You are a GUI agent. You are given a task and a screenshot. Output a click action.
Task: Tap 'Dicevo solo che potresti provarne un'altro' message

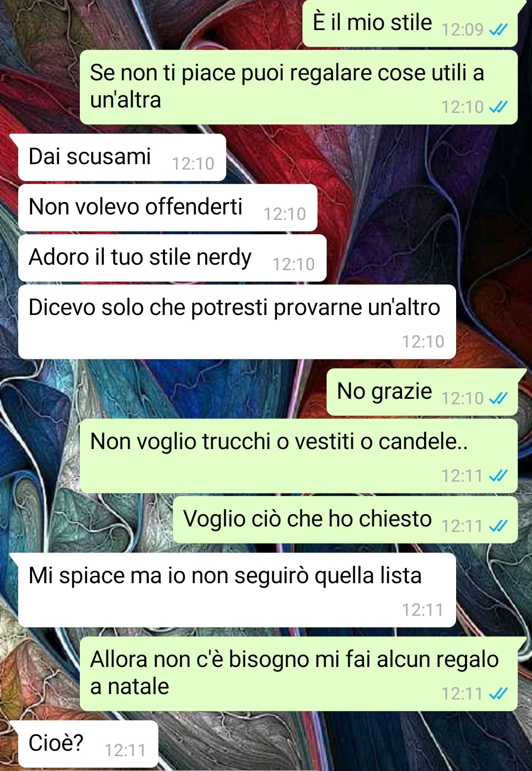(x=237, y=322)
